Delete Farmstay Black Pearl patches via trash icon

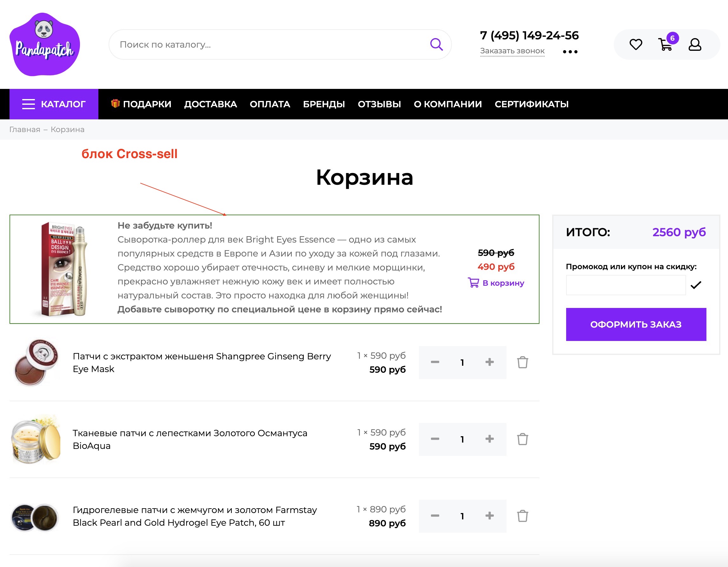[x=522, y=516]
